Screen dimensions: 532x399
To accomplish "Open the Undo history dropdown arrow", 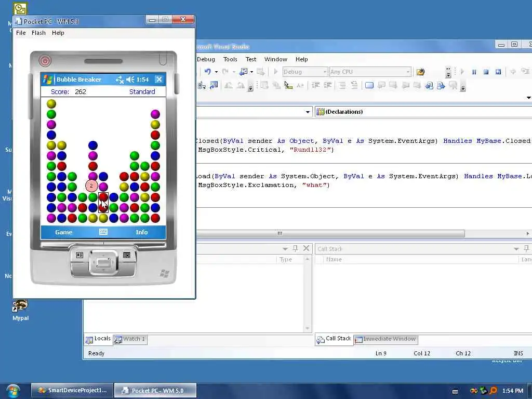I will tap(216, 72).
